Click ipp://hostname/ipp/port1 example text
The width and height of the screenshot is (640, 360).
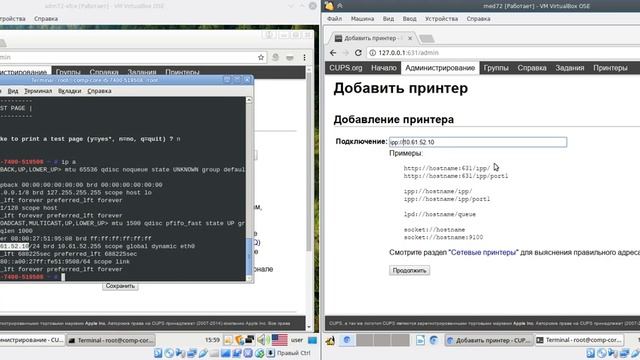coord(447,199)
